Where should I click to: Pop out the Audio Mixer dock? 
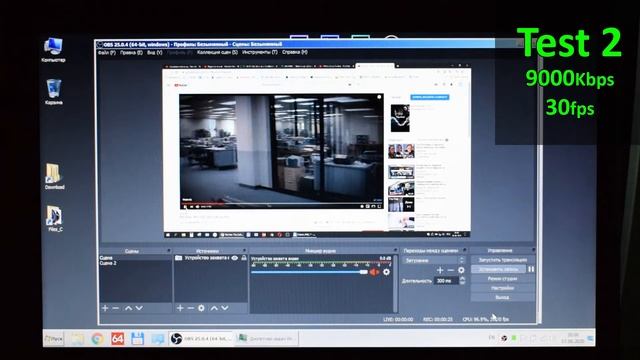click(395, 250)
